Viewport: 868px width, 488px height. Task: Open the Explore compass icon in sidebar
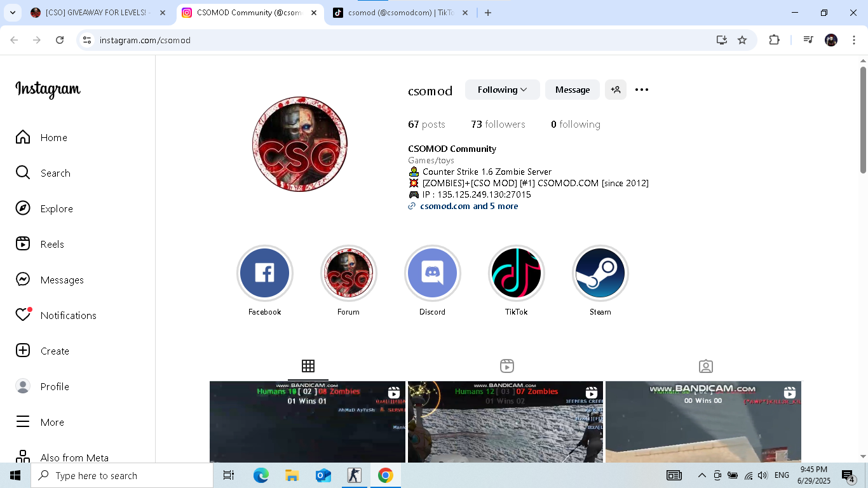[23, 208]
